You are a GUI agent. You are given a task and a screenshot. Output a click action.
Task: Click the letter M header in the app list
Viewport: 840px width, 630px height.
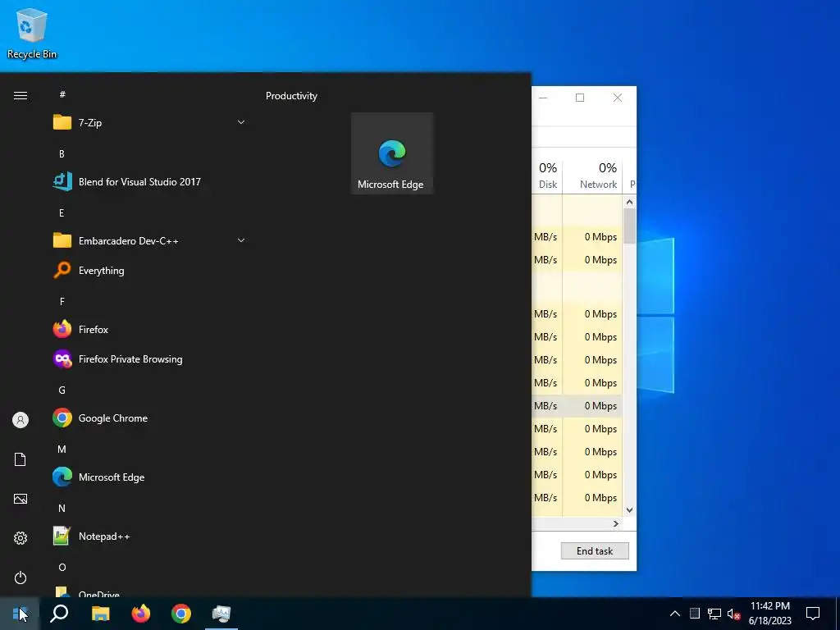[x=62, y=449]
